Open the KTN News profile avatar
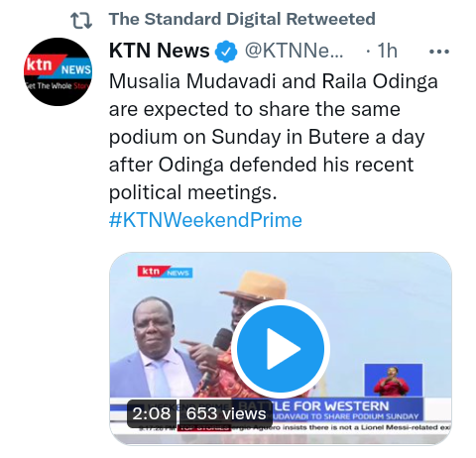This screenshot has width=476, height=458. [58, 71]
